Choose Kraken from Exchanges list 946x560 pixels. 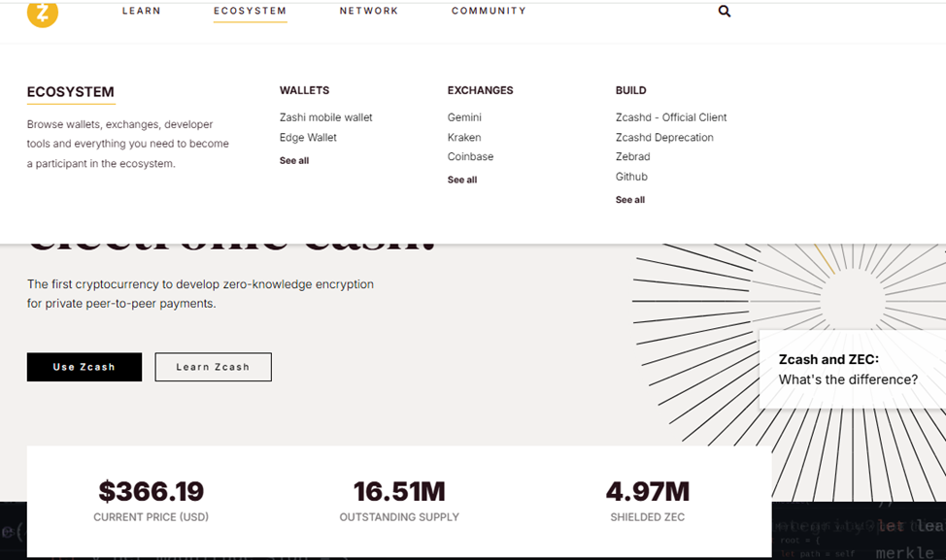point(464,138)
